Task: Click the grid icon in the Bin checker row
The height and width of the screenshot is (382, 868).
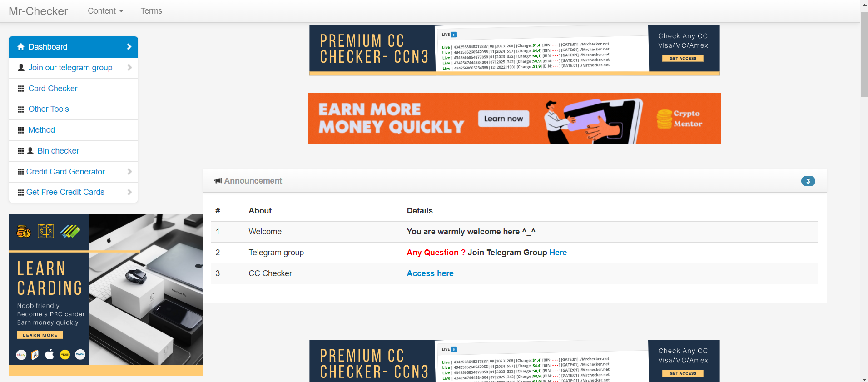Action: tap(21, 151)
